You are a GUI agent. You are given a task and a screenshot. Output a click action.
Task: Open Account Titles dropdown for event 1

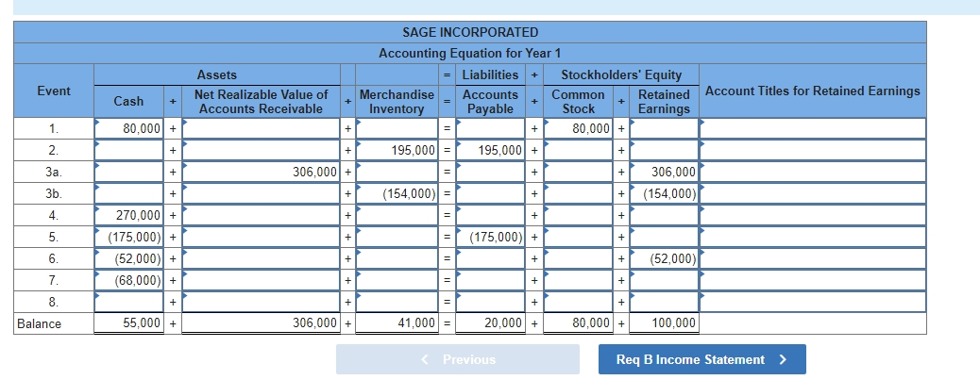pos(813,128)
